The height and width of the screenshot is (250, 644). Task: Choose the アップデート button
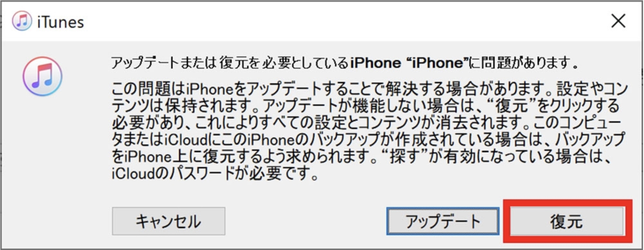[443, 221]
